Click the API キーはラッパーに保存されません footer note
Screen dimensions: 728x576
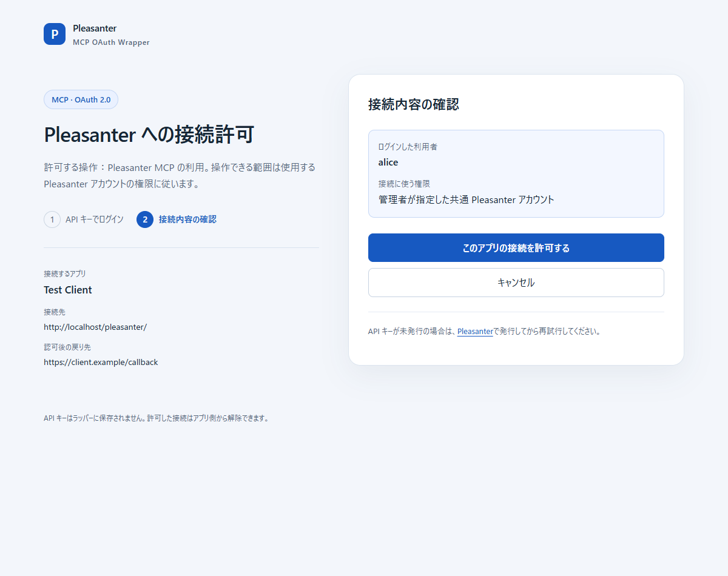(156, 418)
